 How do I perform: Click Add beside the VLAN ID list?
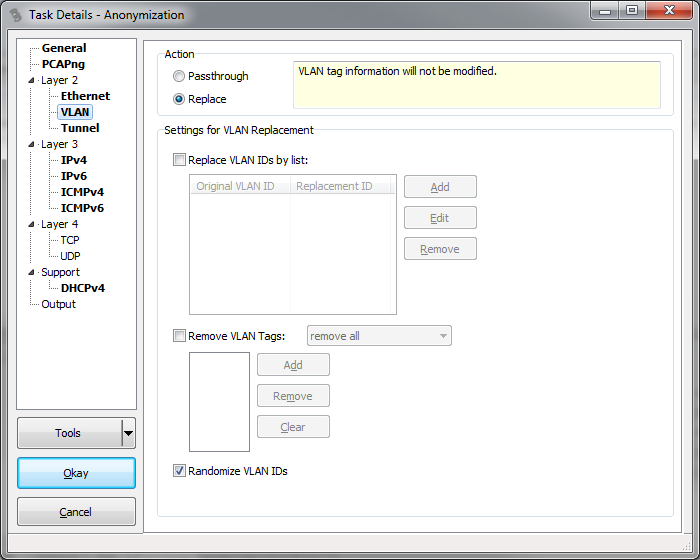(440, 187)
